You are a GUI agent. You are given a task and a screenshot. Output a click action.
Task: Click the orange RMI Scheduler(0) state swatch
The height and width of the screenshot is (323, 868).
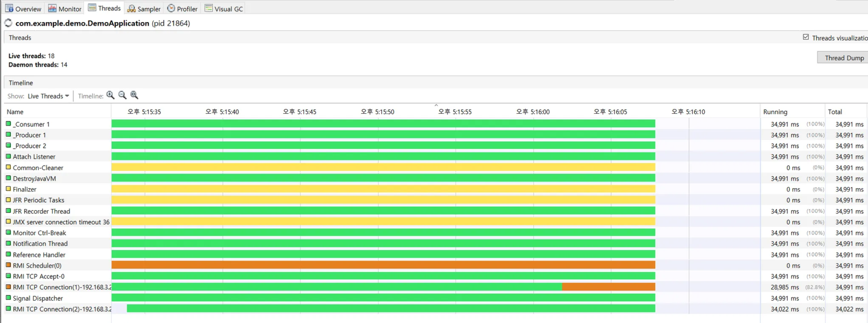pyautogui.click(x=8, y=265)
